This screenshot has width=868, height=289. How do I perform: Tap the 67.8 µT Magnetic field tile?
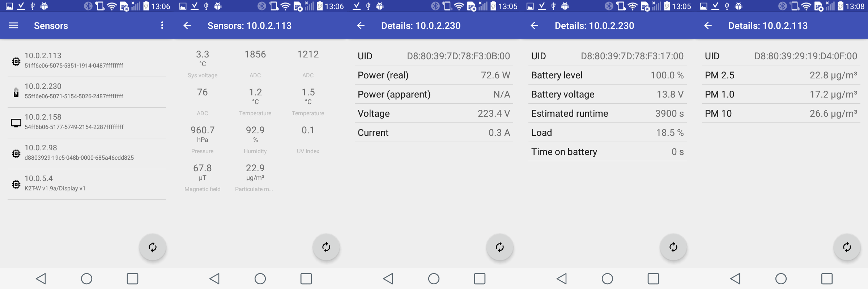[x=203, y=178]
